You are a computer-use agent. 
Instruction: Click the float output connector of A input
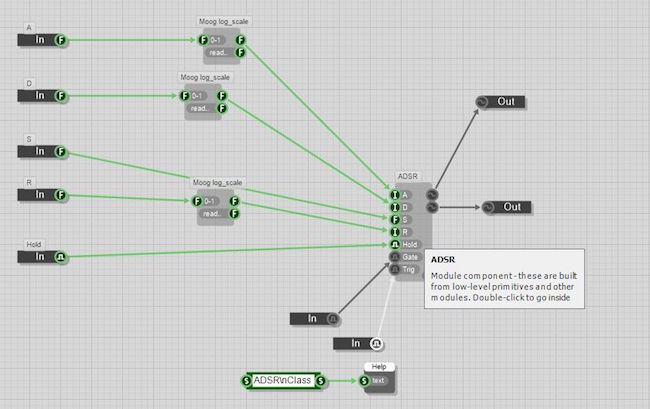point(61,40)
